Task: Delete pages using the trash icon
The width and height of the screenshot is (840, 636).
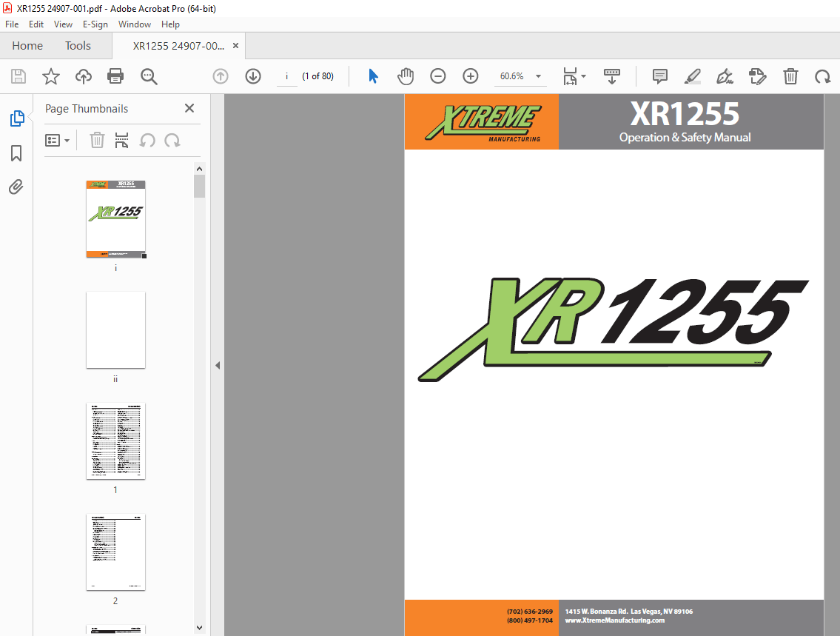Action: point(790,76)
